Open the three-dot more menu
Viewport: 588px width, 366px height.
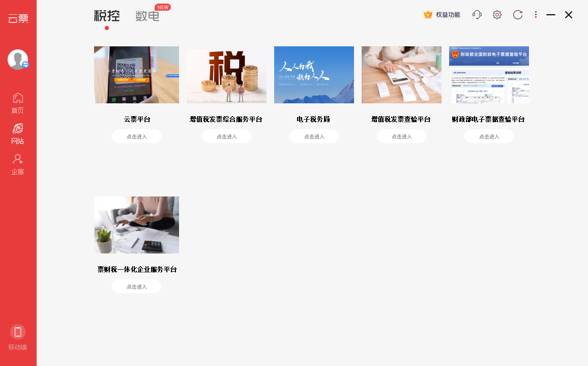point(536,15)
